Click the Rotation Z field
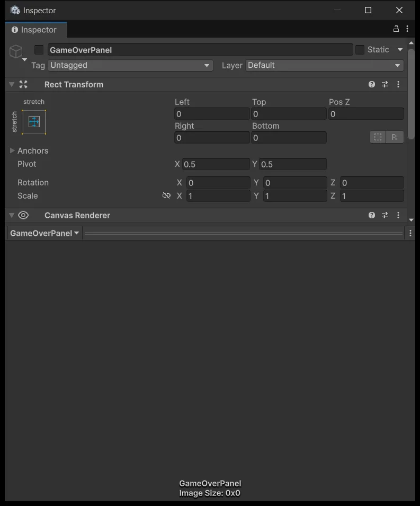 click(372, 183)
